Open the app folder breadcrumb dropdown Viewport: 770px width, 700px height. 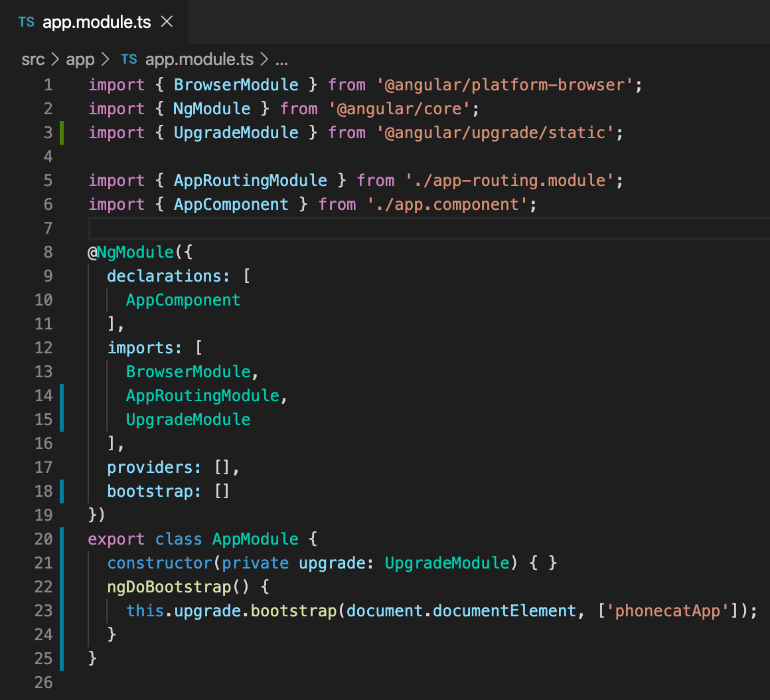click(x=80, y=59)
